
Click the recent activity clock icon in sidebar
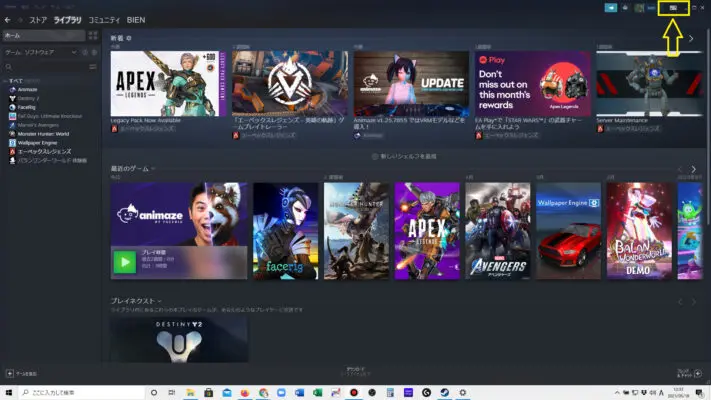pyautogui.click(x=85, y=52)
